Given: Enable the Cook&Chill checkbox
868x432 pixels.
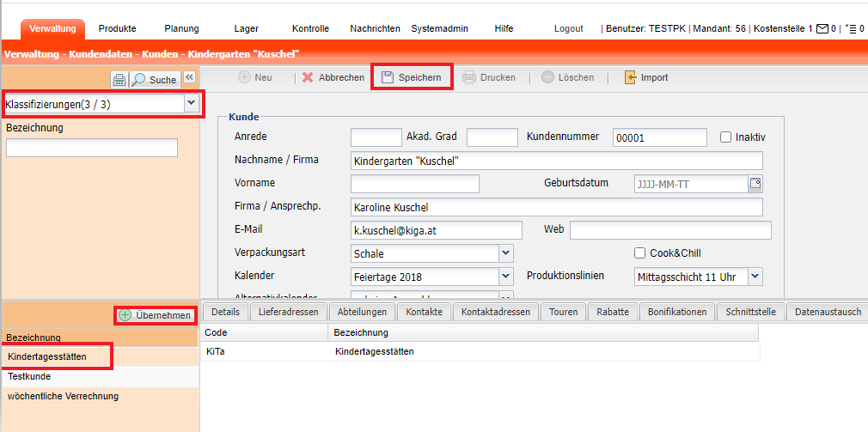Looking at the screenshot, I should (x=639, y=253).
